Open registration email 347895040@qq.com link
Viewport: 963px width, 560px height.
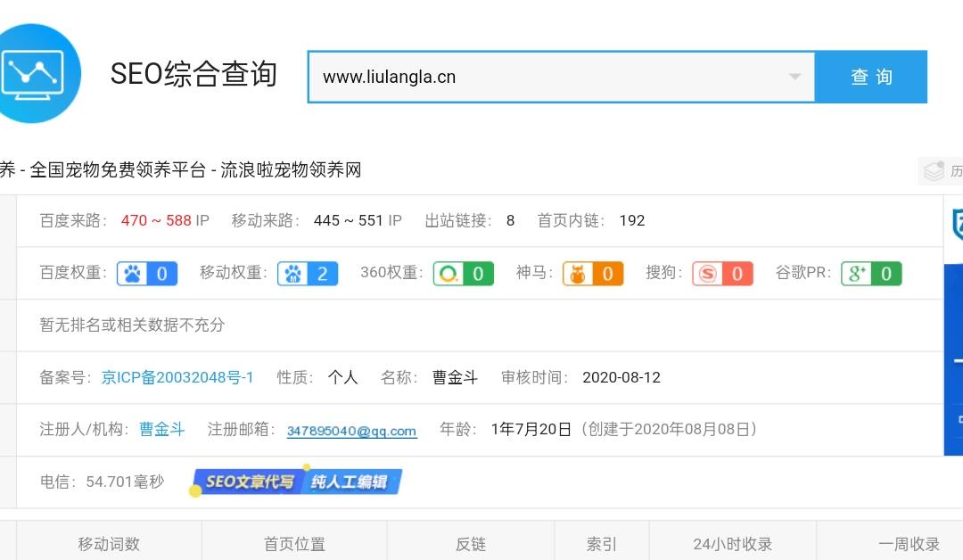351,431
